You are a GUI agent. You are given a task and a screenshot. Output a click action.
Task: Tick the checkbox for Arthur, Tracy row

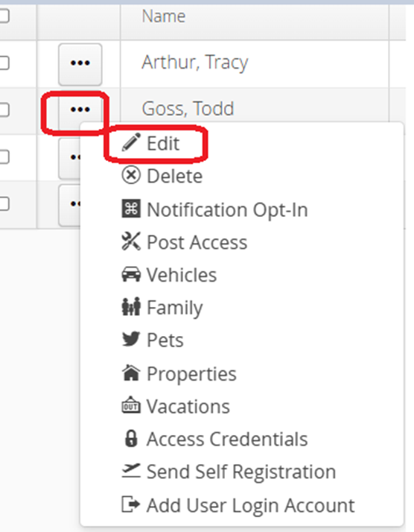(x=4, y=63)
